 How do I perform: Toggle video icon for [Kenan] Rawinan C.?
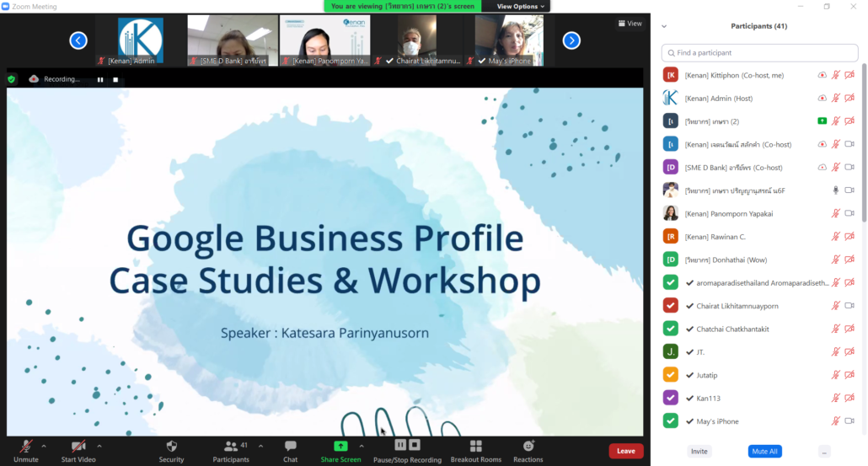tap(849, 236)
